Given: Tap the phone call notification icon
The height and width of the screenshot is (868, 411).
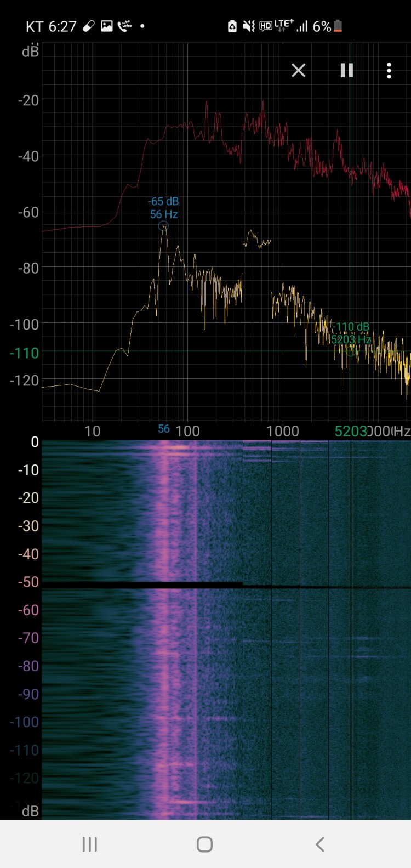Looking at the screenshot, I should tap(124, 26).
